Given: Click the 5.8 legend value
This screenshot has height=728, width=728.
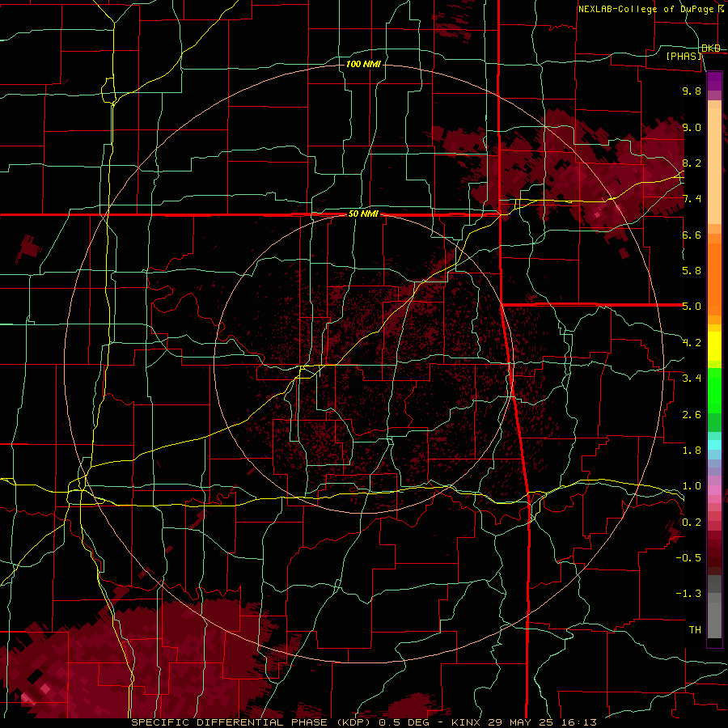Looking at the screenshot, I should (692, 271).
